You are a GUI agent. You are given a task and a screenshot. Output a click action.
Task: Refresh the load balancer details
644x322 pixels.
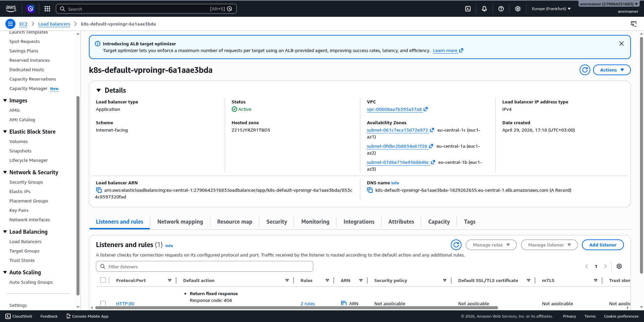585,70
